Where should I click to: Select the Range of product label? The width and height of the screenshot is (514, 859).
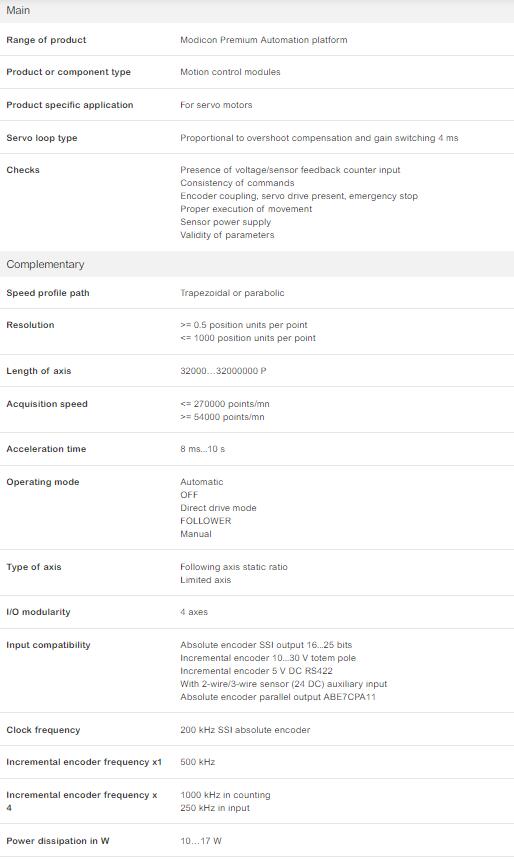point(46,40)
